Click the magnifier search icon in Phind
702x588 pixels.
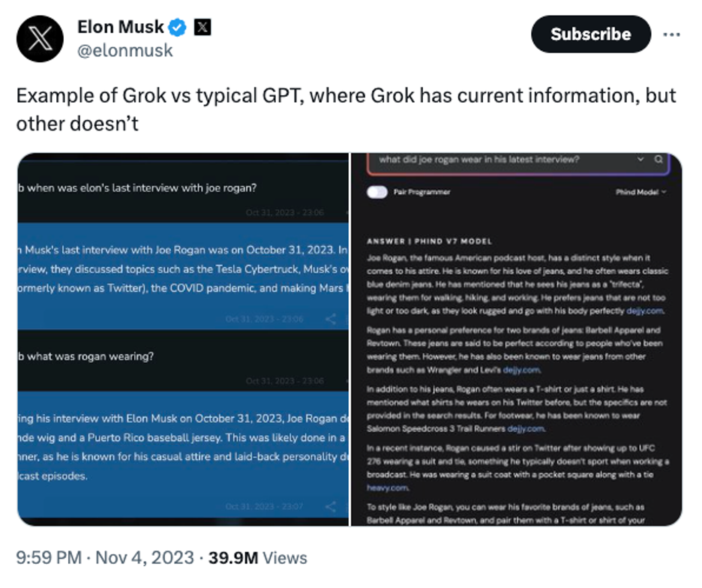click(658, 160)
